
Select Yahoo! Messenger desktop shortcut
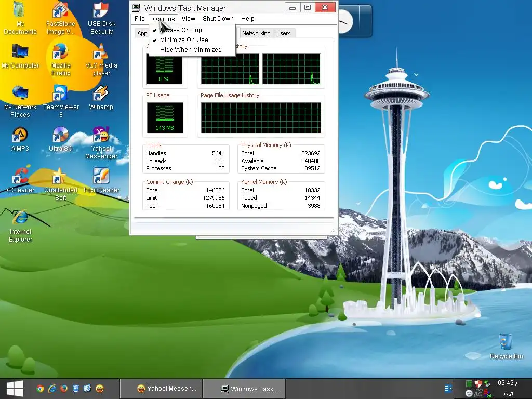[101, 143]
